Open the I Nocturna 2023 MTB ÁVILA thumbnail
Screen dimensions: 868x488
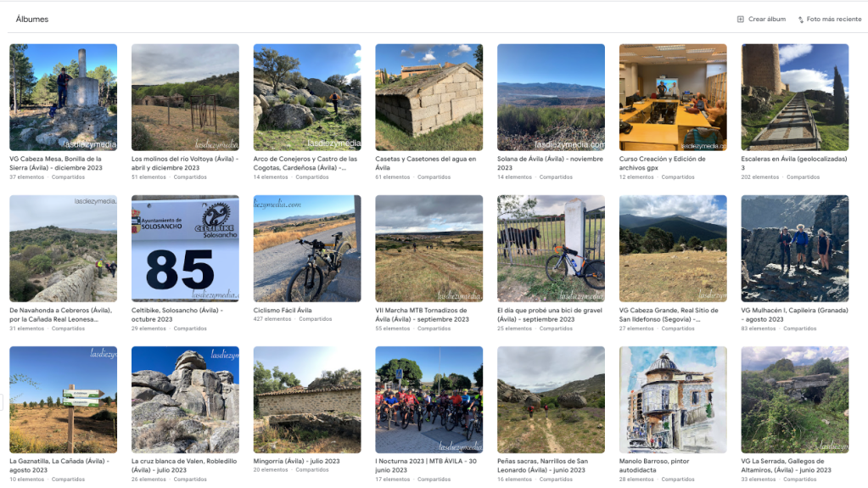tap(429, 400)
